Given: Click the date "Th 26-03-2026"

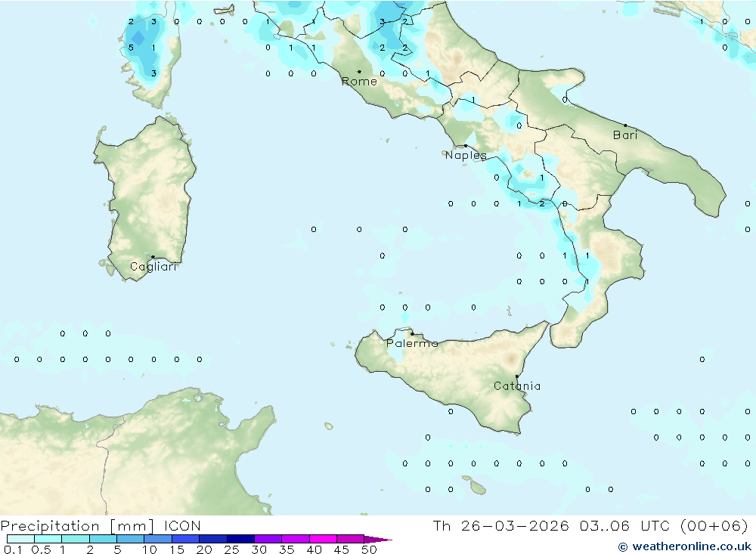Looking at the screenshot, I should [x=501, y=526].
